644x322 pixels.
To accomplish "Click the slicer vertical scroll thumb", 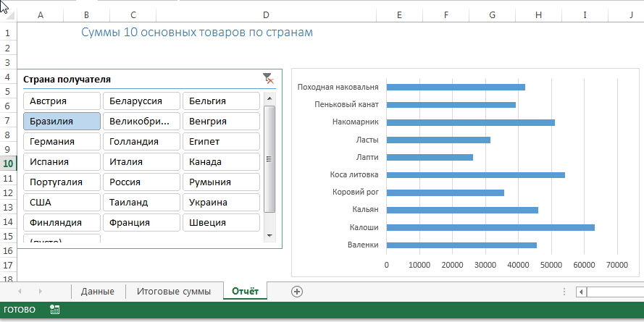I will pos(269,159).
